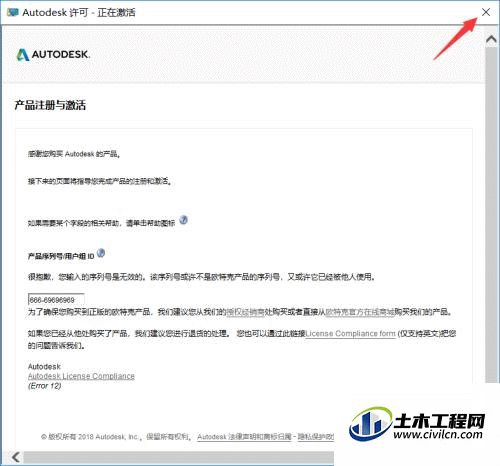500x466 pixels.
Task: Open the 授权经销商 link
Action: pos(245,312)
